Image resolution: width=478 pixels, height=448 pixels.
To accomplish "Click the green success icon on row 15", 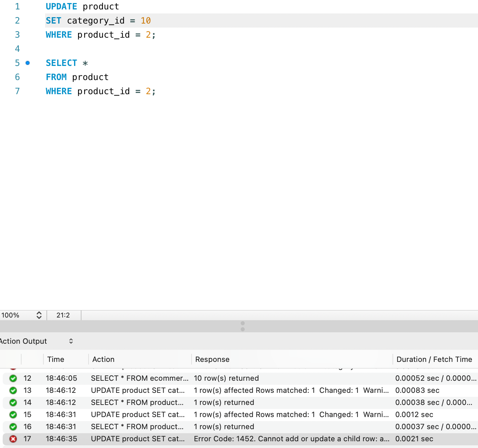I will pos(13,415).
